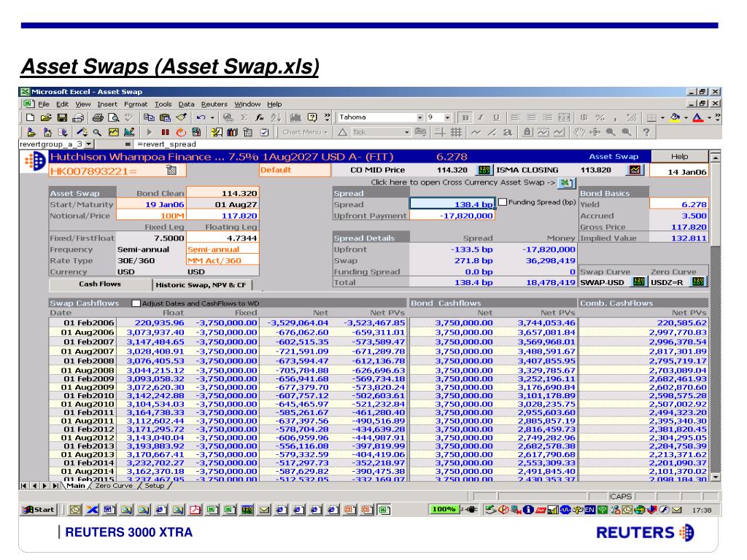Activate the Format Painter brush

(181, 117)
